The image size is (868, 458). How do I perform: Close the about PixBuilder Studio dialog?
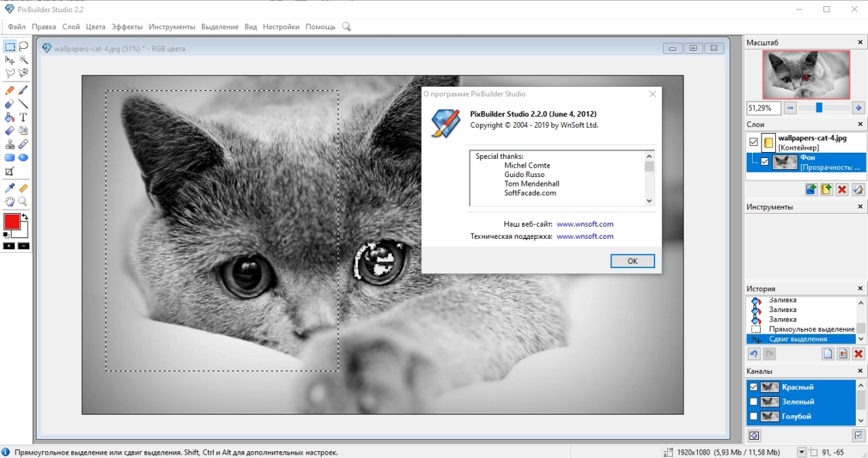pyautogui.click(x=652, y=94)
